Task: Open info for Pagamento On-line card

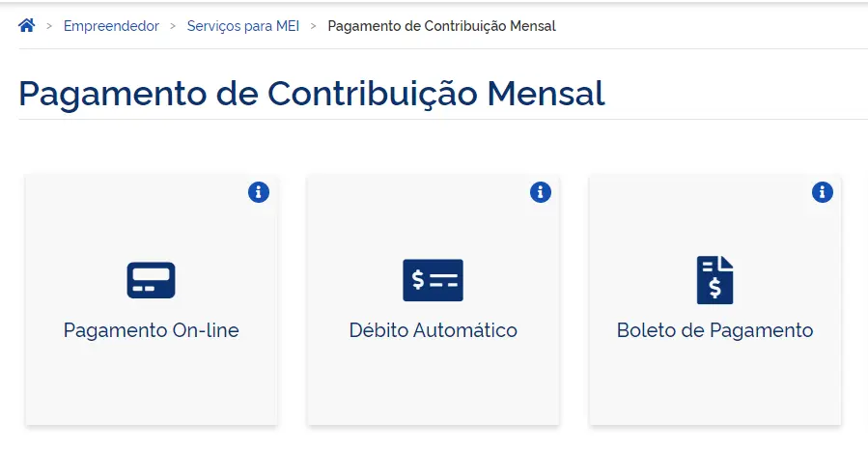Action: [259, 191]
